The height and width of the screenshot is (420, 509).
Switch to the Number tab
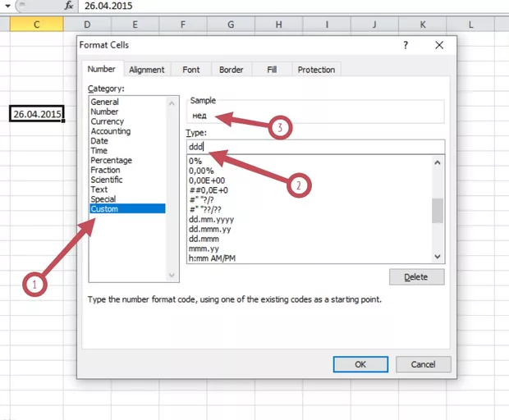[x=102, y=69]
